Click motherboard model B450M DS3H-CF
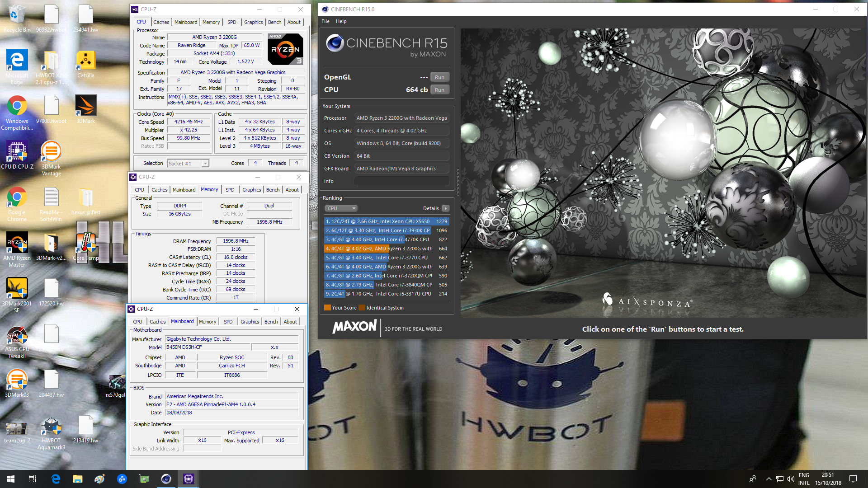 coord(208,347)
